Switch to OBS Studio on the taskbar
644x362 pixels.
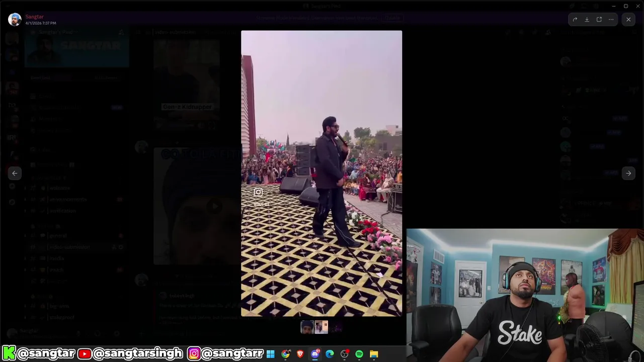coord(345,354)
